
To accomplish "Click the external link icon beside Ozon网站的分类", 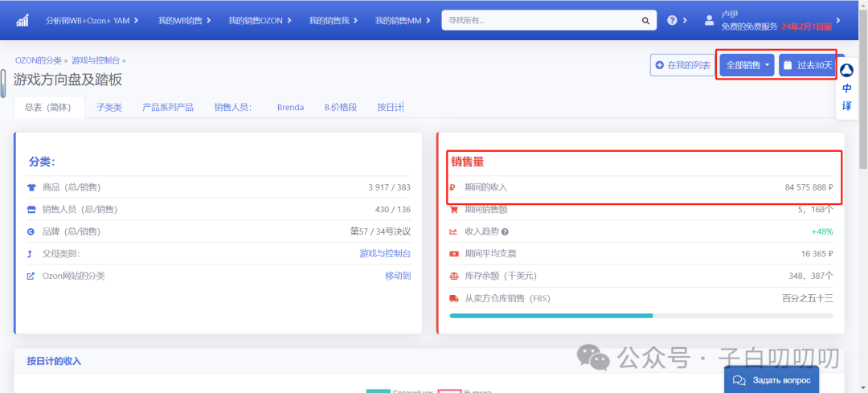I will pyautogui.click(x=31, y=276).
